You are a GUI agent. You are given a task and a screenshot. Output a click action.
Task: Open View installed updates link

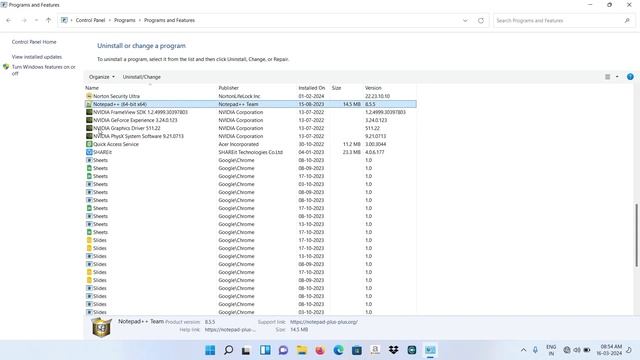pyautogui.click(x=37, y=57)
